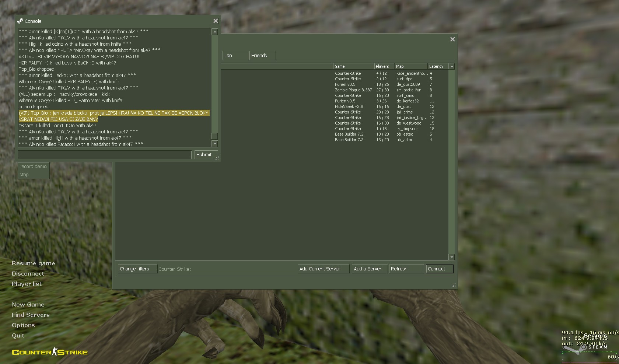Click the console scrollbar thumb
The image size is (619, 364).
tap(215, 136)
